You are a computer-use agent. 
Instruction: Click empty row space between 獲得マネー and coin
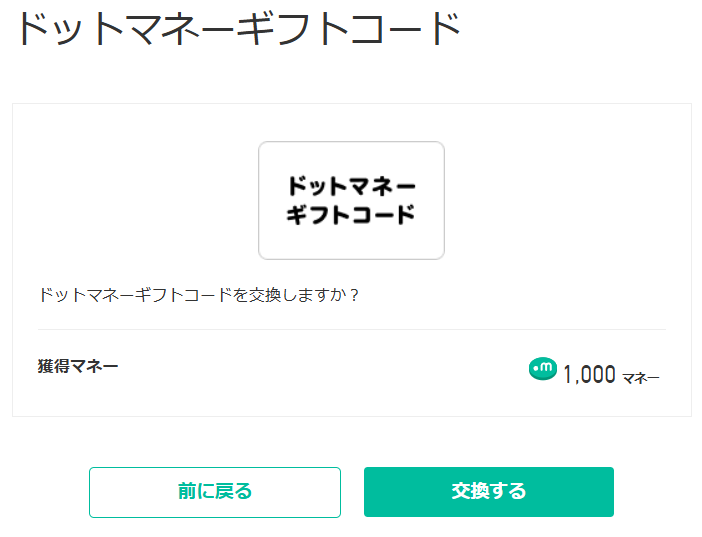(320, 370)
